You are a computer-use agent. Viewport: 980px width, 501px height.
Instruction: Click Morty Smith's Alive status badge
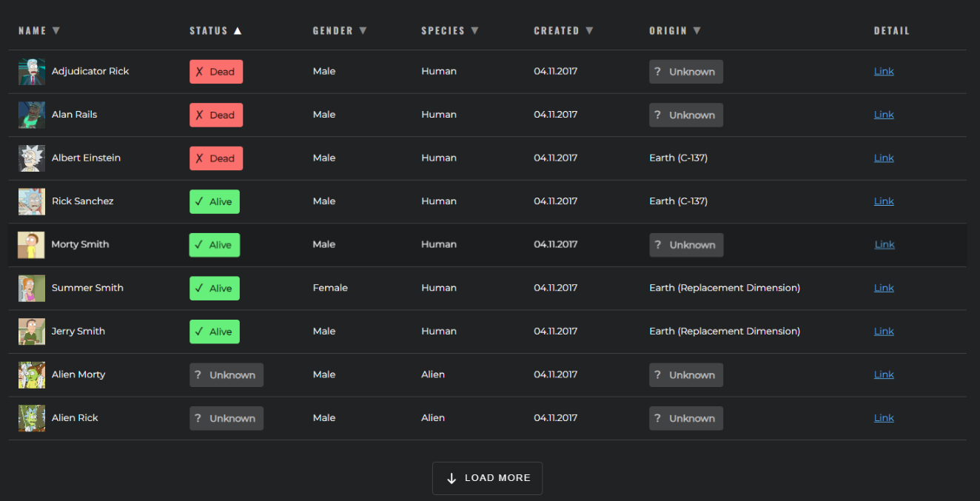[x=215, y=245]
